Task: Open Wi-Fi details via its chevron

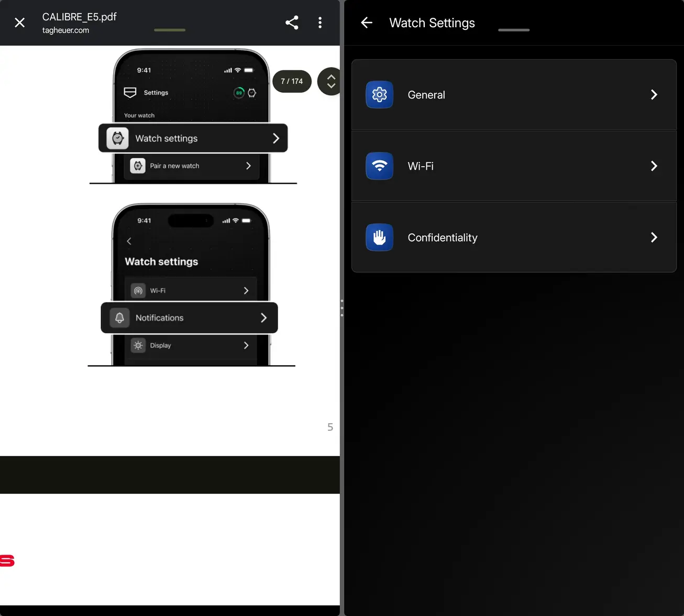Action: (654, 166)
